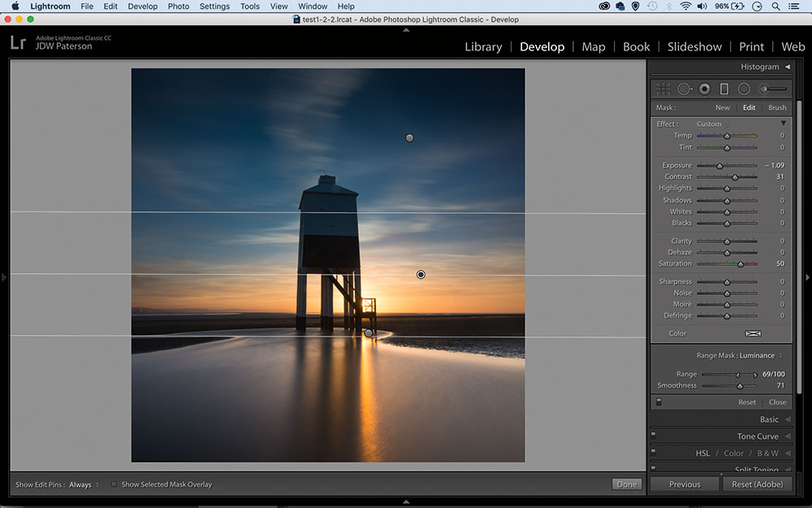Choose Edit mask option
812x508 pixels.
pyautogui.click(x=749, y=108)
